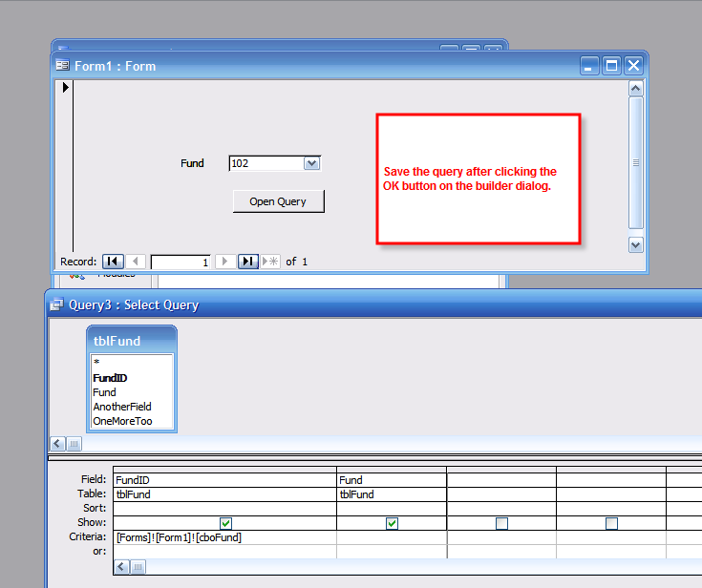Maximize the Form1 window
The height and width of the screenshot is (588, 702).
pyautogui.click(x=611, y=66)
